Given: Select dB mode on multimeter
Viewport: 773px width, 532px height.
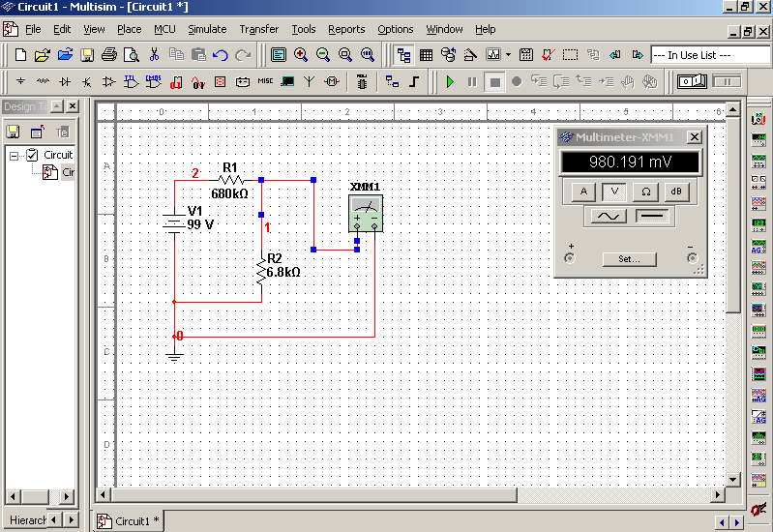Looking at the screenshot, I should (676, 192).
